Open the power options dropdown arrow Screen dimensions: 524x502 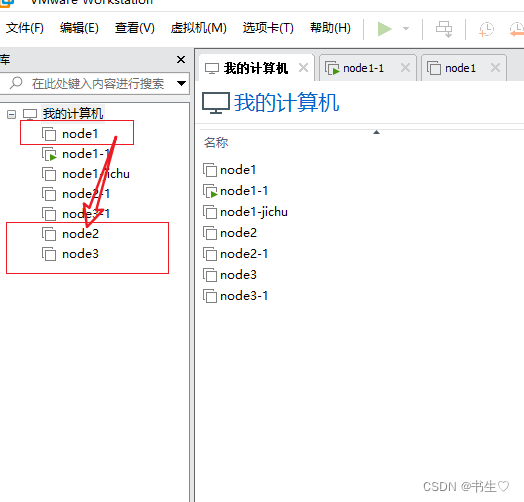tap(406, 29)
